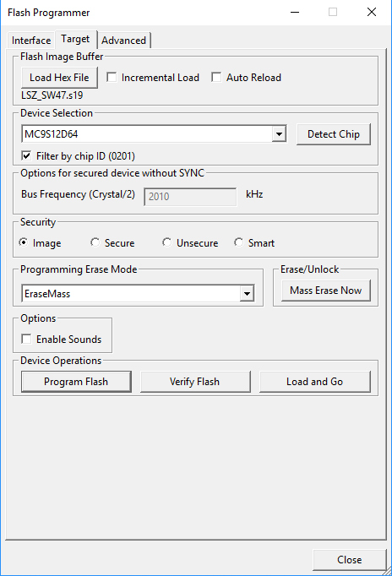Image resolution: width=392 pixels, height=576 pixels.
Task: Enable the Incremental Load checkbox
Action: coord(112,78)
